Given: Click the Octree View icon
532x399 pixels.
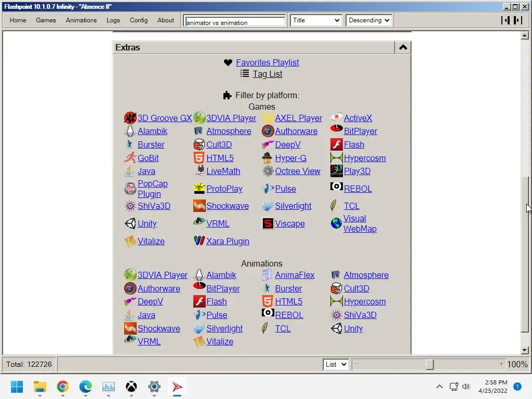Looking at the screenshot, I should coord(268,171).
